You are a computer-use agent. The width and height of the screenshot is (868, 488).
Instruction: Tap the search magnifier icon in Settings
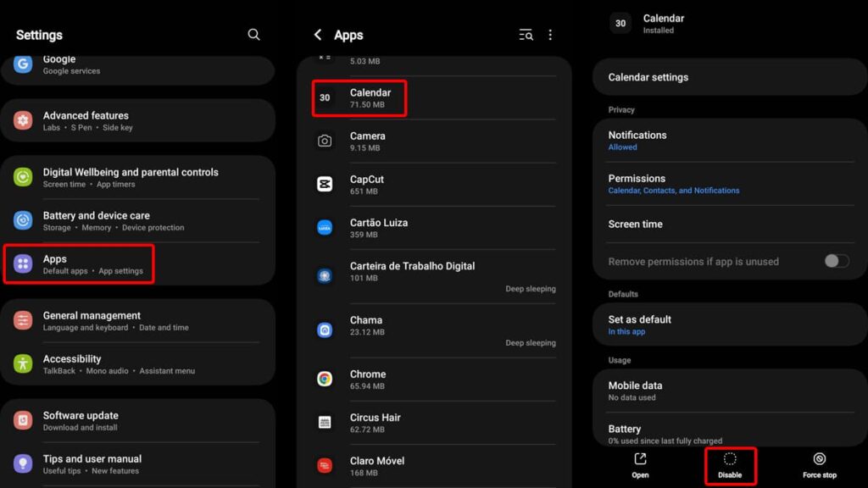pyautogui.click(x=253, y=35)
